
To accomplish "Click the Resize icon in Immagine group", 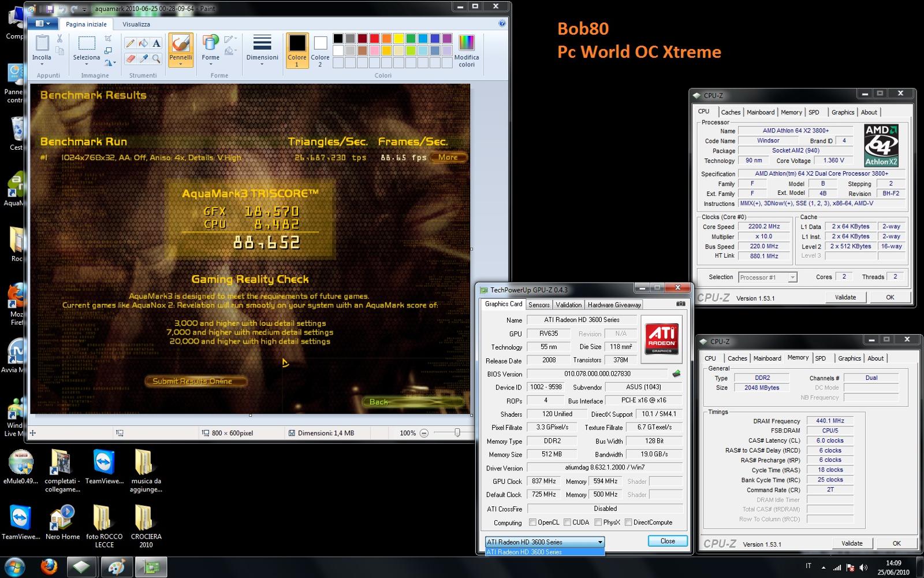I will [108, 50].
